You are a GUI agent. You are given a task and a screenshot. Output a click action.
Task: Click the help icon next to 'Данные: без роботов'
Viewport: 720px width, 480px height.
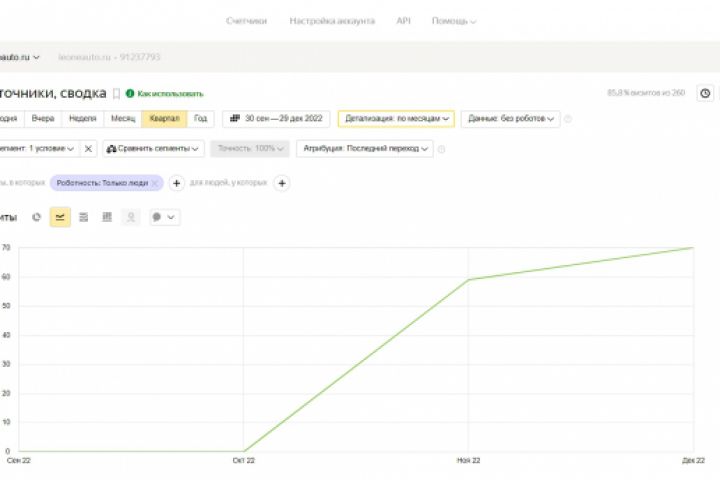568,119
